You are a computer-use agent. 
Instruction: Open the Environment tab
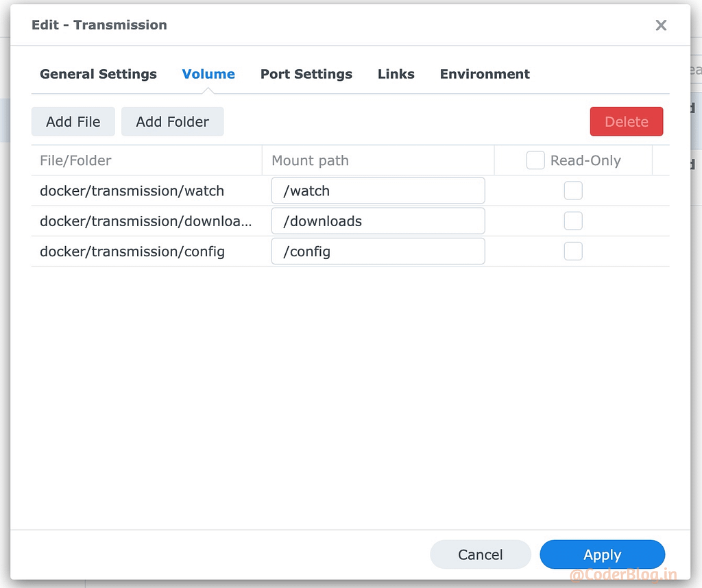pyautogui.click(x=485, y=74)
